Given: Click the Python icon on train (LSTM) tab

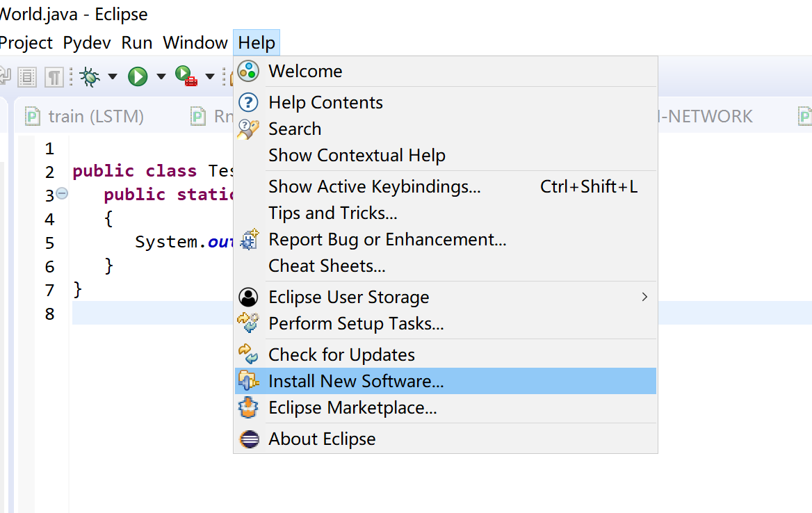Looking at the screenshot, I should (32, 116).
